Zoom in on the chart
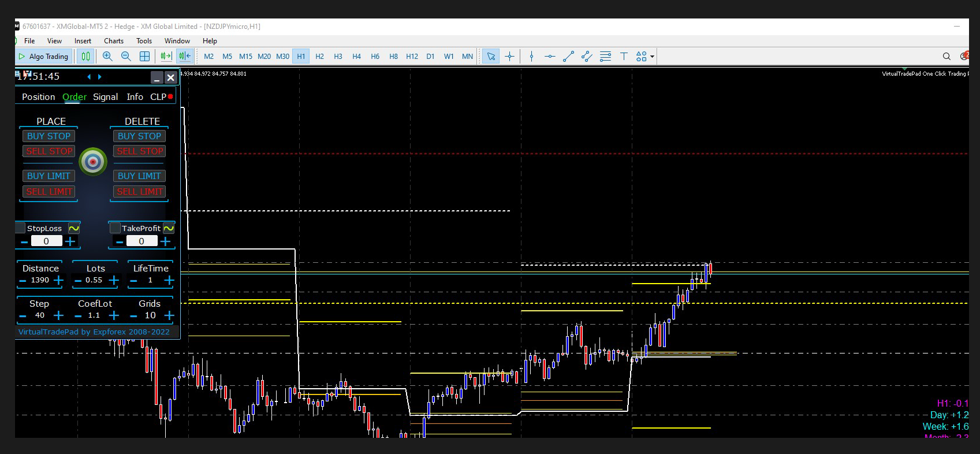This screenshot has height=454, width=980. (x=107, y=56)
